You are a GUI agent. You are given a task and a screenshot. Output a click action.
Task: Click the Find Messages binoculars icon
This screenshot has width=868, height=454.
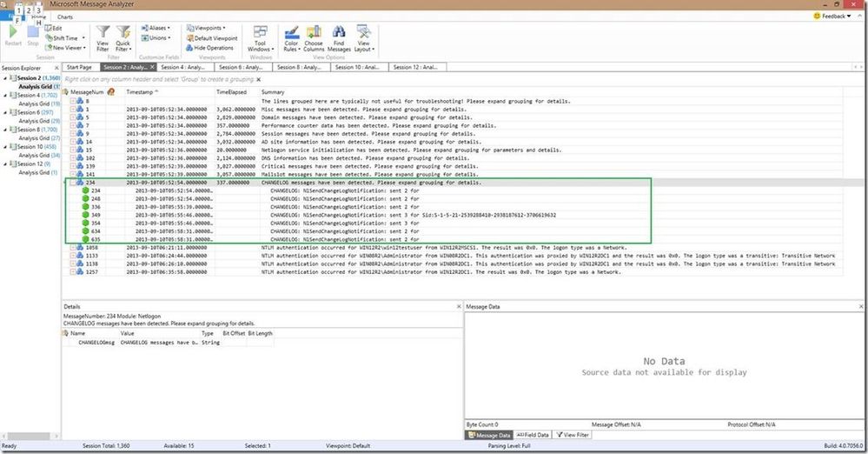(x=339, y=31)
